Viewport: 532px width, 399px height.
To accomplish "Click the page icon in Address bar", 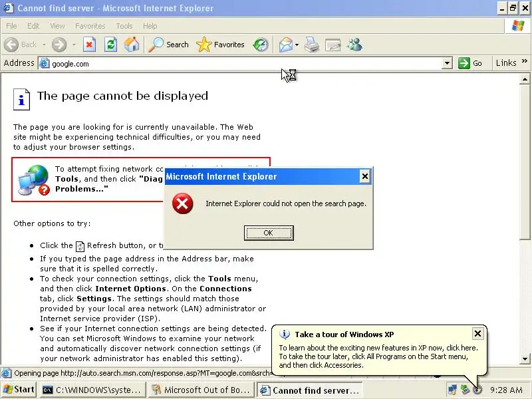I will pyautogui.click(x=44, y=63).
